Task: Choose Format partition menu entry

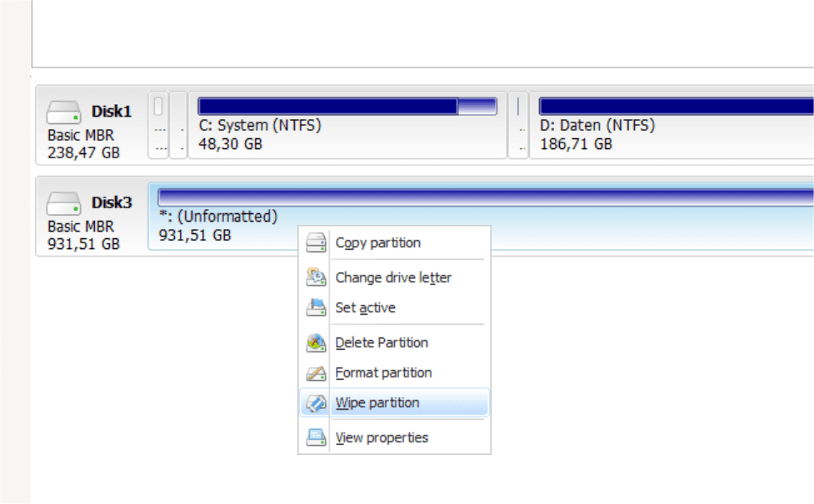Action: pos(394,373)
